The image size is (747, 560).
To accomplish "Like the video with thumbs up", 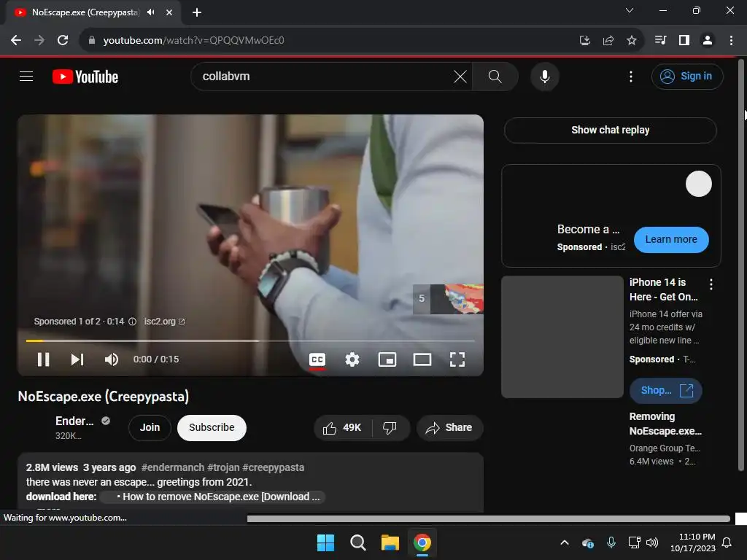I will point(343,427).
